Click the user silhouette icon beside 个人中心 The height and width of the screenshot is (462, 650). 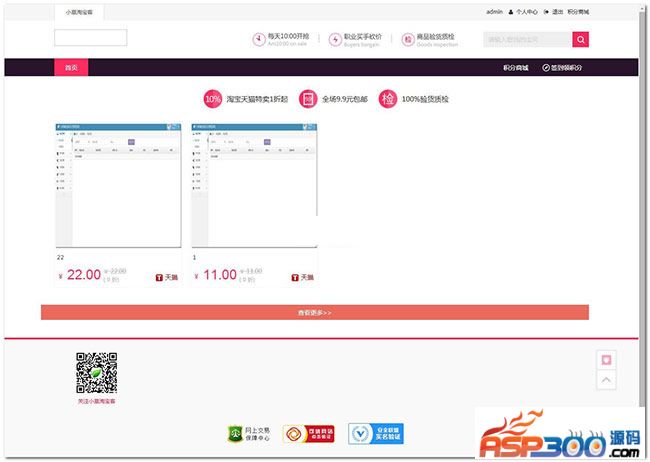click(x=511, y=12)
